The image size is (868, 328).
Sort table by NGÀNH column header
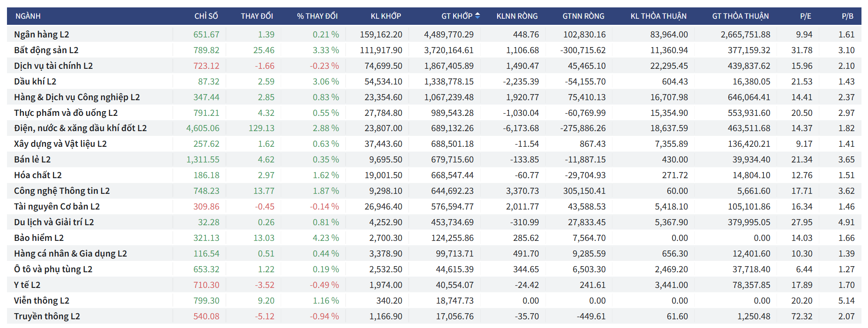click(28, 16)
